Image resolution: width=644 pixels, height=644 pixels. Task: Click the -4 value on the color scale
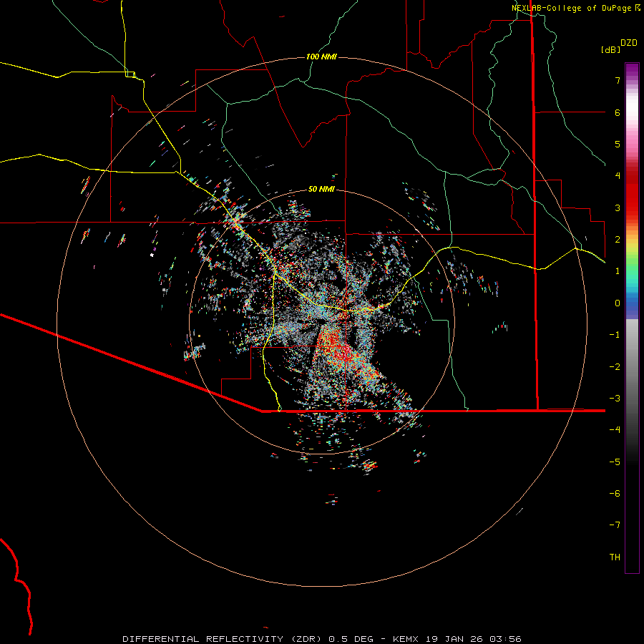click(615, 430)
